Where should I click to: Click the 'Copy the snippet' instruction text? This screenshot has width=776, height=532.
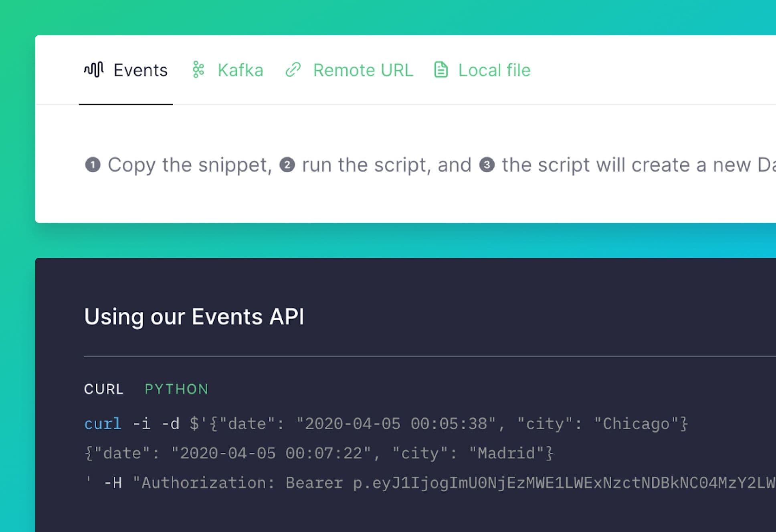click(x=190, y=165)
